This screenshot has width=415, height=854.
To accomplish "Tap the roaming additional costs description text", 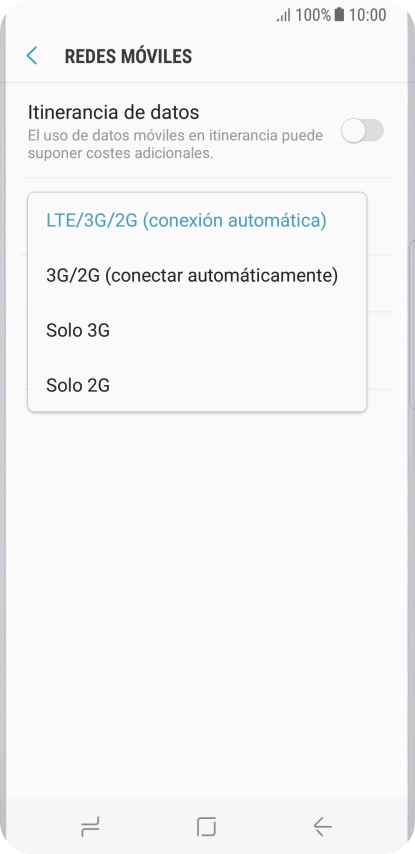I will (175, 144).
